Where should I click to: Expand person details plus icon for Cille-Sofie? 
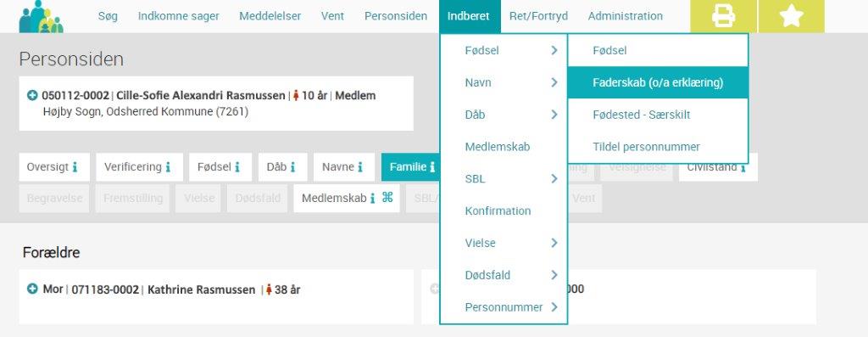[33, 95]
